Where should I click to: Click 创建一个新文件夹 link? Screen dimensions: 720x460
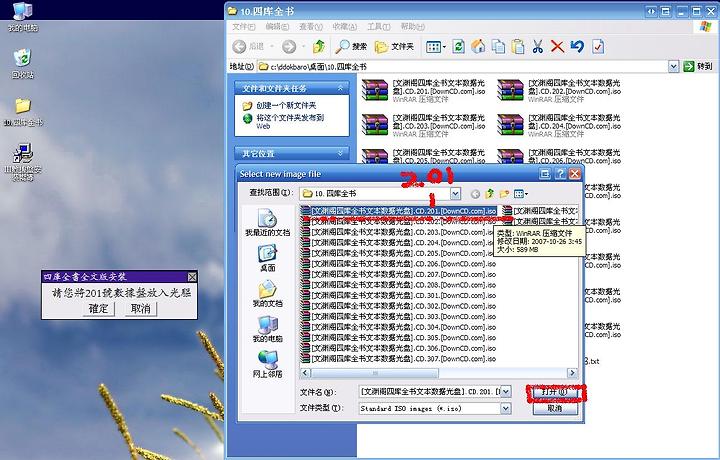(286, 106)
